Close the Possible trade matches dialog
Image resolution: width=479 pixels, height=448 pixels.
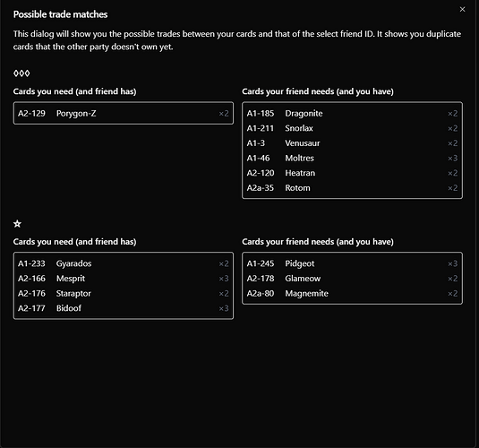click(462, 10)
